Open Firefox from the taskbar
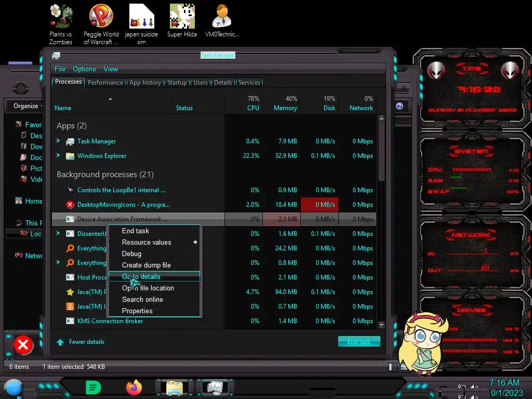This screenshot has height=399, width=532. pyautogui.click(x=134, y=388)
